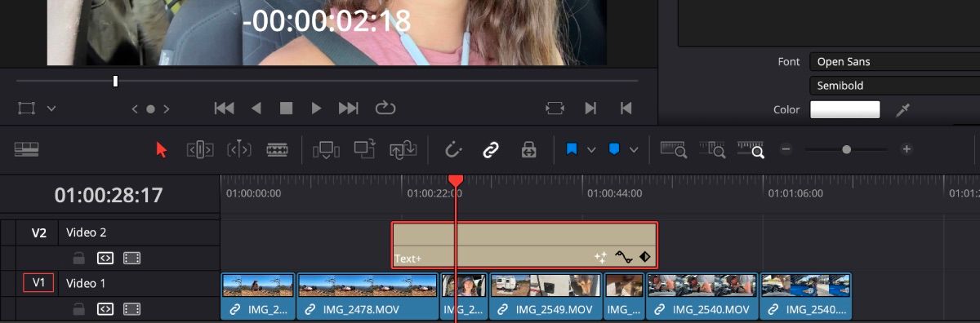Open the Font family dropdown Open Sans
Image resolution: width=980 pixels, height=323 pixels.
click(894, 62)
